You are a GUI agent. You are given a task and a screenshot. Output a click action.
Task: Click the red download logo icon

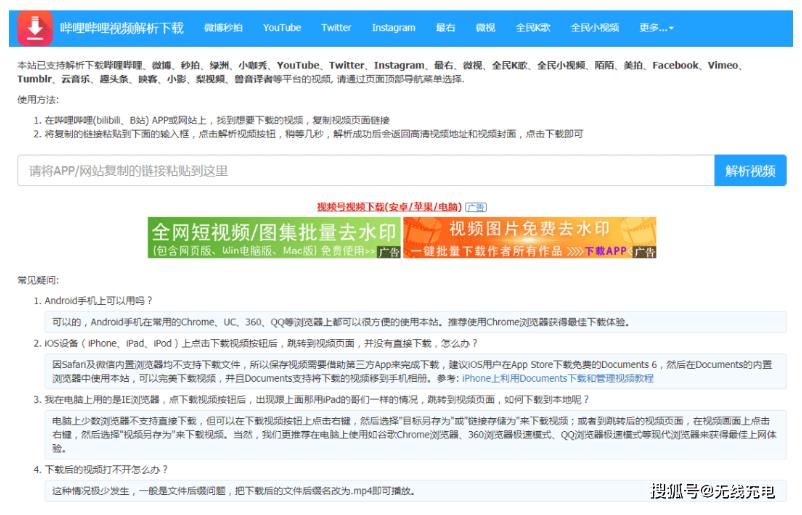click(x=35, y=28)
